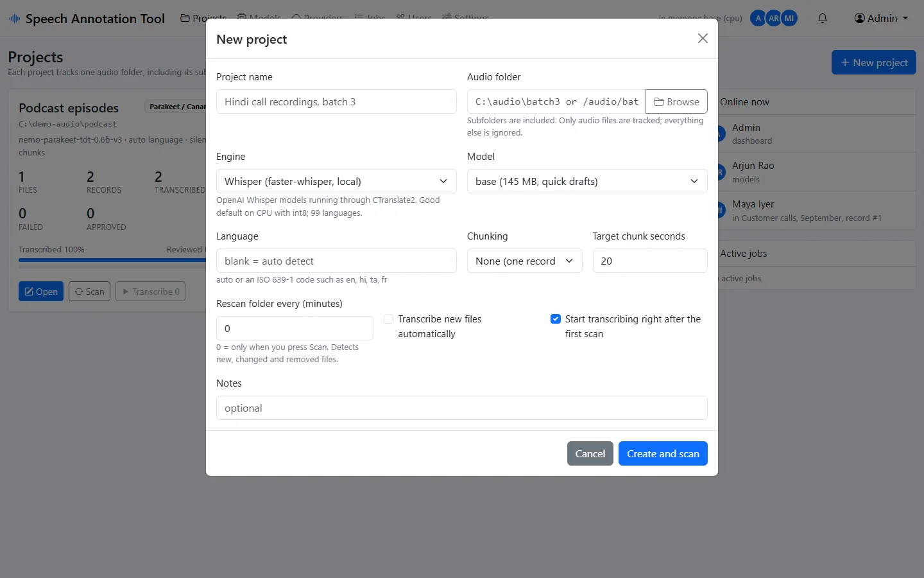
Task: Click the C:\demo-audio\podcast path text
Action: tap(68, 124)
